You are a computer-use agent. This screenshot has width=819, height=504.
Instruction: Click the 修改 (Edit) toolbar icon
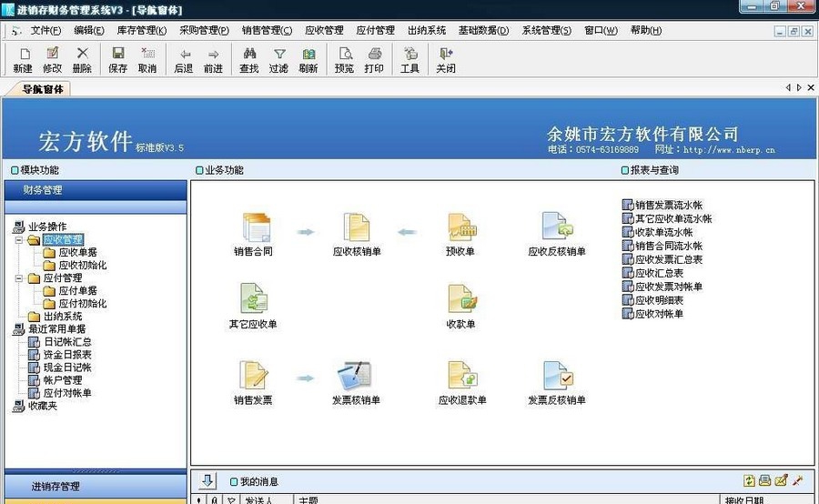(x=52, y=59)
